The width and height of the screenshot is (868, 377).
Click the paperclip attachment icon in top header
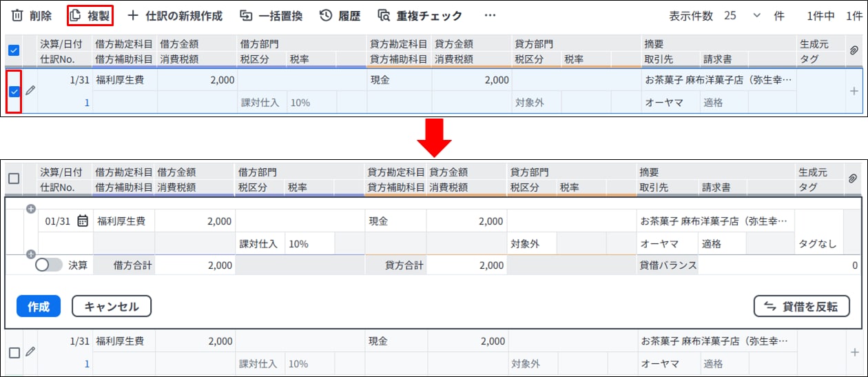pyautogui.click(x=854, y=50)
